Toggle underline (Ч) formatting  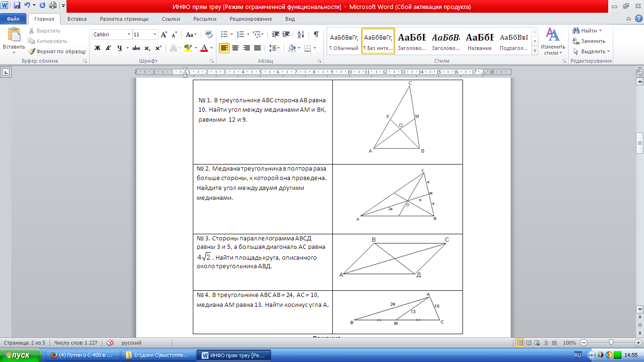119,48
